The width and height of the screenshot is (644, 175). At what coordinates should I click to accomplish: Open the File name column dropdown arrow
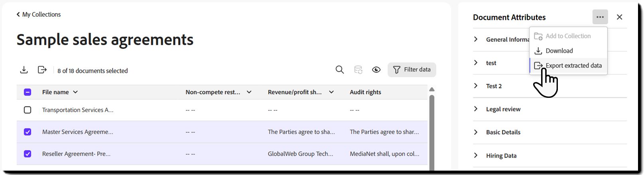75,92
